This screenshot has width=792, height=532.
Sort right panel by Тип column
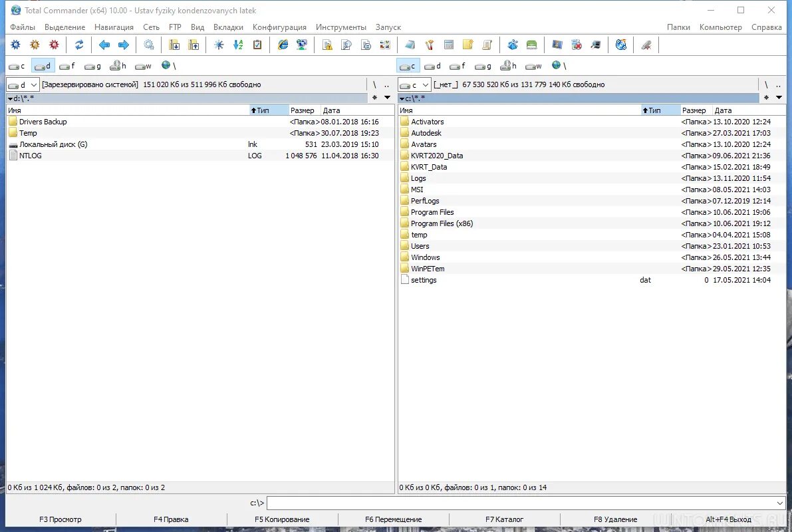pyautogui.click(x=661, y=110)
